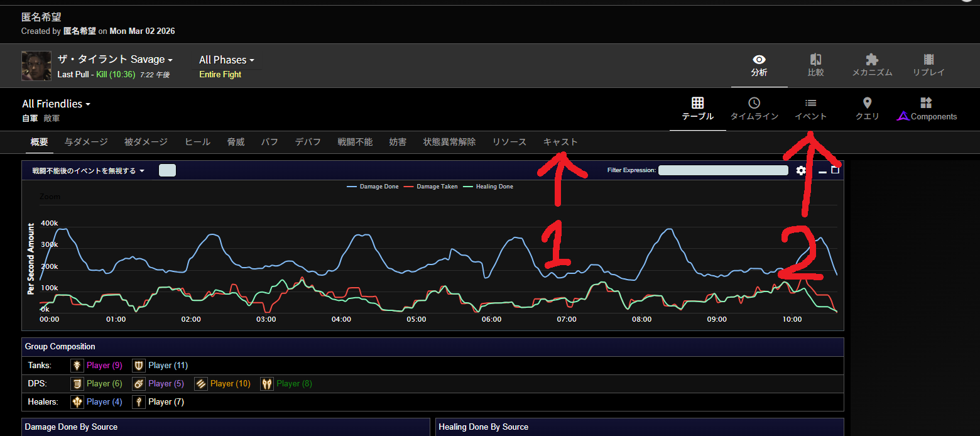Click the 敵軍 link
Screen dimensions: 980x436
pos(52,118)
